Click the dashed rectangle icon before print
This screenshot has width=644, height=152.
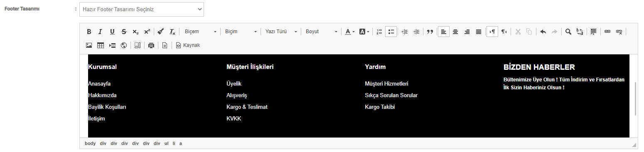click(138, 45)
